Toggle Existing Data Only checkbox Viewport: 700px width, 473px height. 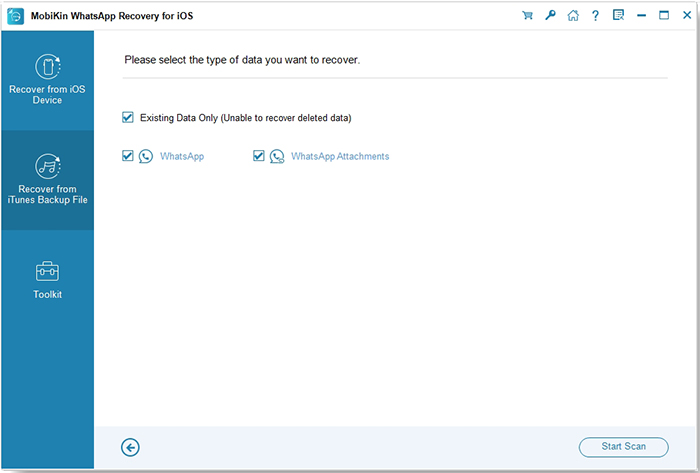point(128,117)
